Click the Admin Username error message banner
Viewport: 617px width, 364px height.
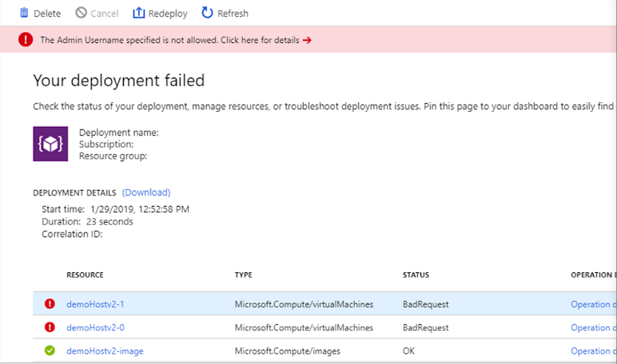[x=169, y=40]
